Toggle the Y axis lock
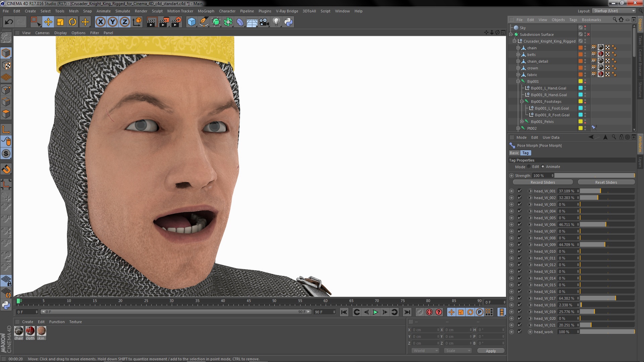This screenshot has height=362, width=644. 113,22
